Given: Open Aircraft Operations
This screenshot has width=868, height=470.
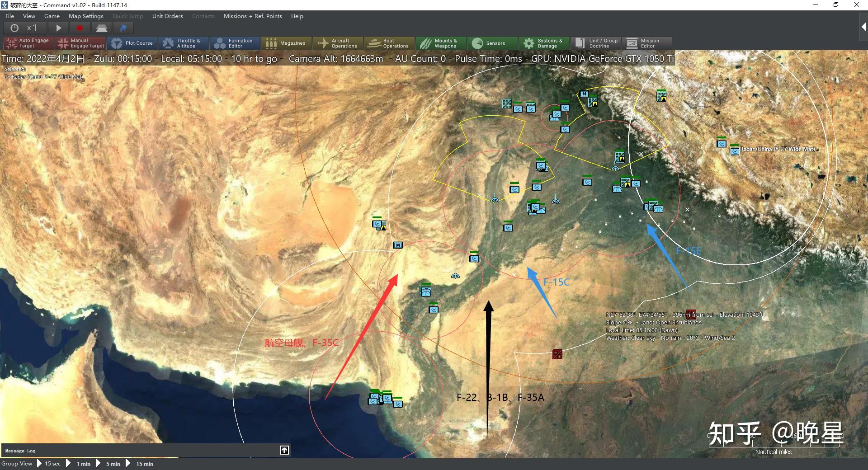Looking at the screenshot, I should pos(338,43).
